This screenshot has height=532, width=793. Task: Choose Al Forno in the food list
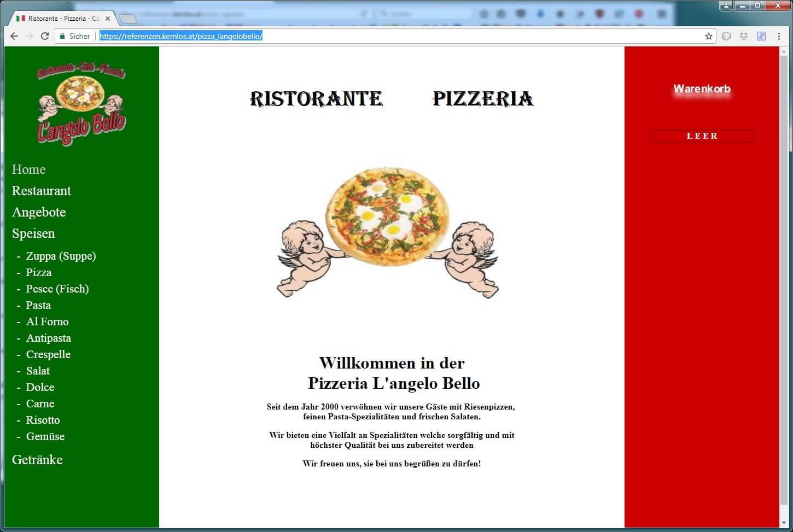coord(47,321)
